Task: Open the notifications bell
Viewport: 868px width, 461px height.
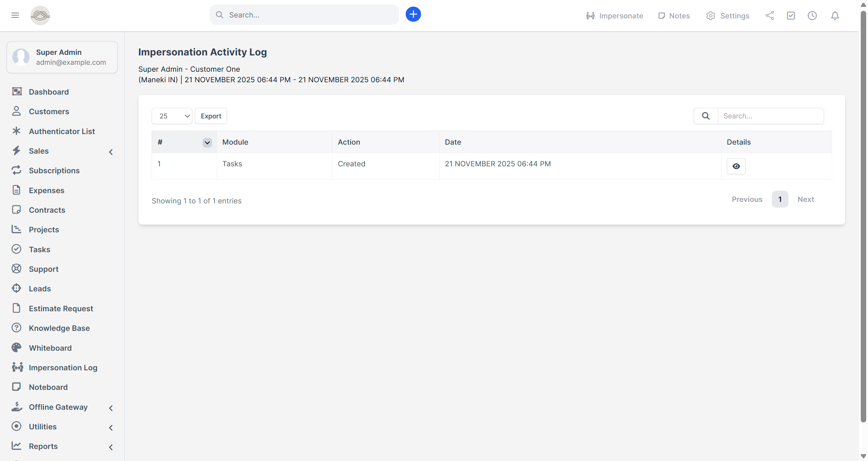Action: click(835, 15)
